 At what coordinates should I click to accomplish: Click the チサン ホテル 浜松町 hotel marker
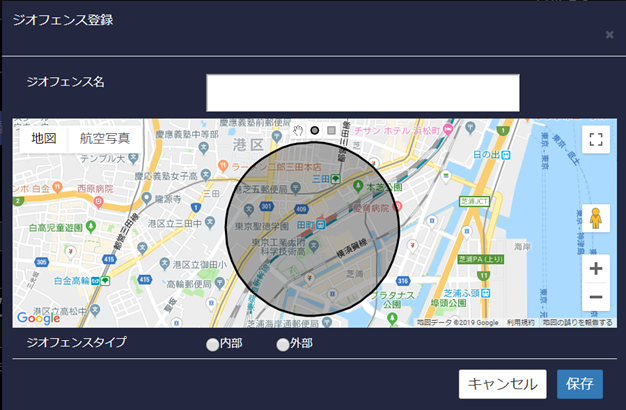pyautogui.click(x=449, y=129)
